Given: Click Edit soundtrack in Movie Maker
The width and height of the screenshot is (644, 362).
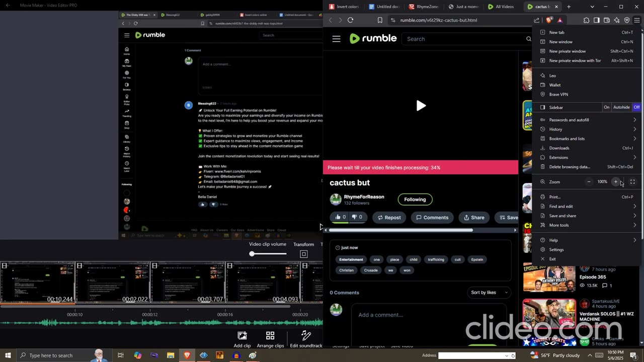Looking at the screenshot, I should 306,339.
